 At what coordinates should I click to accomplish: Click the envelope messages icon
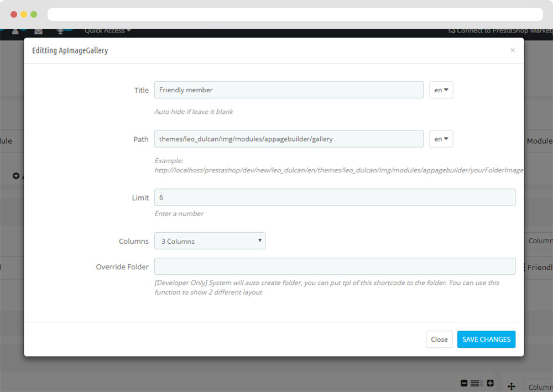[39, 32]
